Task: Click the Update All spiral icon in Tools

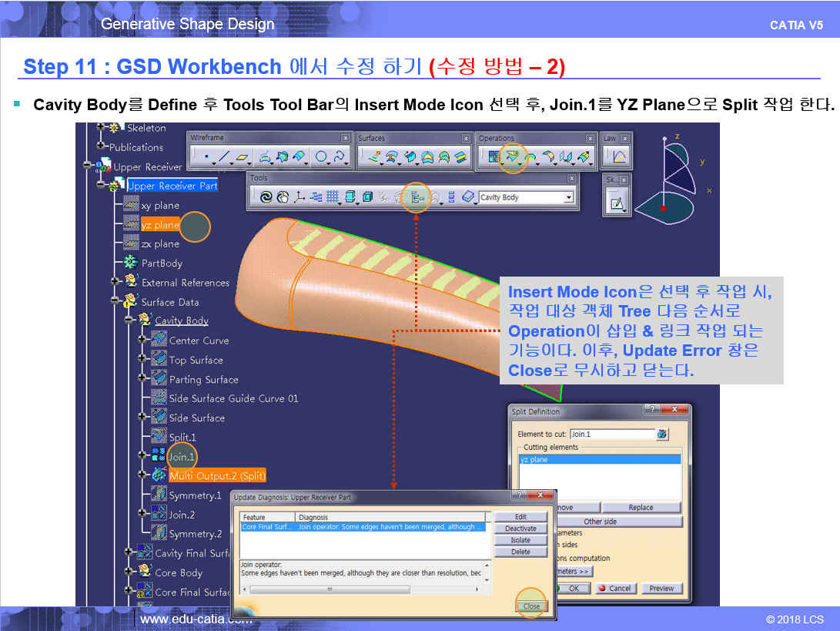Action: click(266, 198)
